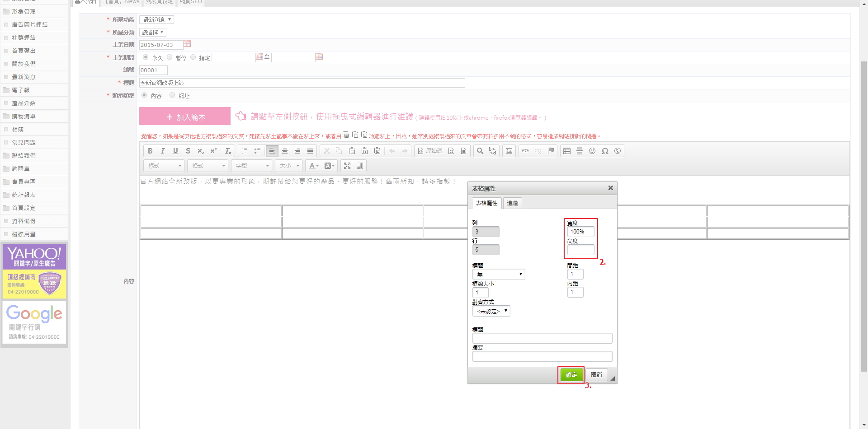Insert a special character (Omega icon)
868x429 pixels.
pyautogui.click(x=605, y=151)
